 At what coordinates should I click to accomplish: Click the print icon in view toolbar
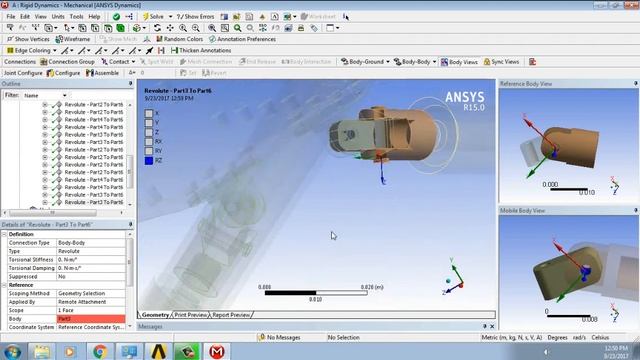coord(301,28)
